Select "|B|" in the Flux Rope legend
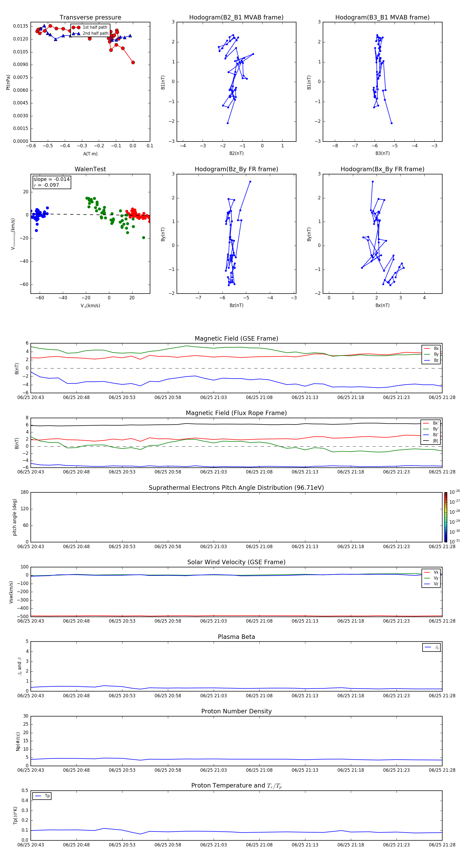The height and width of the screenshot is (868, 473). pyautogui.click(x=431, y=441)
